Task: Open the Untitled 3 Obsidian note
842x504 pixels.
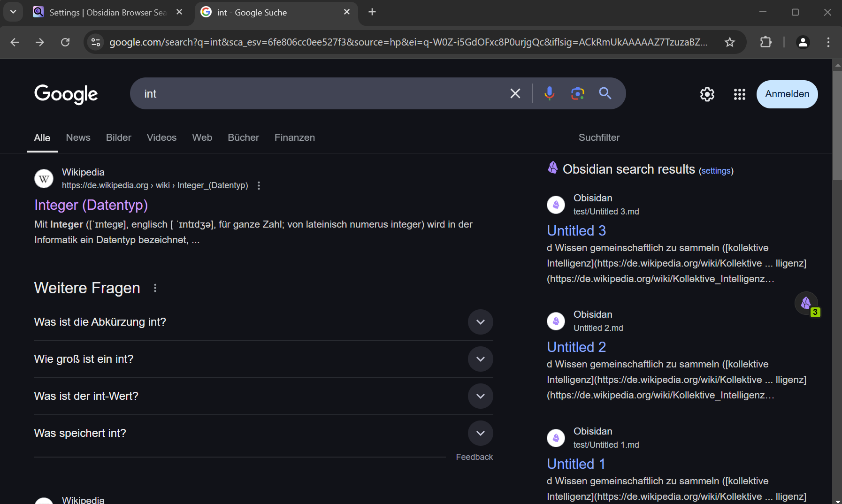Action: pyautogui.click(x=576, y=231)
